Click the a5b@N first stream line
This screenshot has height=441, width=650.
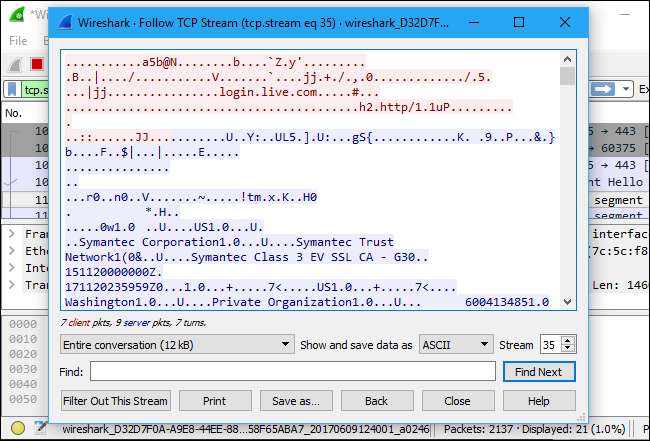point(215,62)
